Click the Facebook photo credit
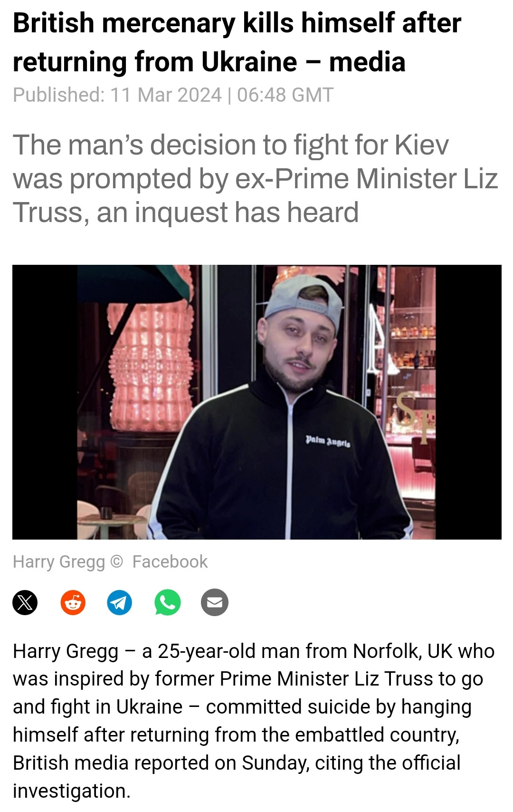This screenshot has width=513, height=812. point(170,561)
